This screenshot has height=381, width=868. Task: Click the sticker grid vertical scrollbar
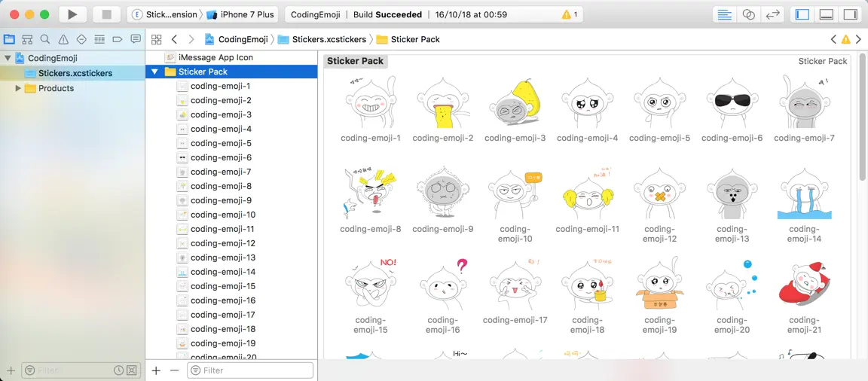coord(862,117)
